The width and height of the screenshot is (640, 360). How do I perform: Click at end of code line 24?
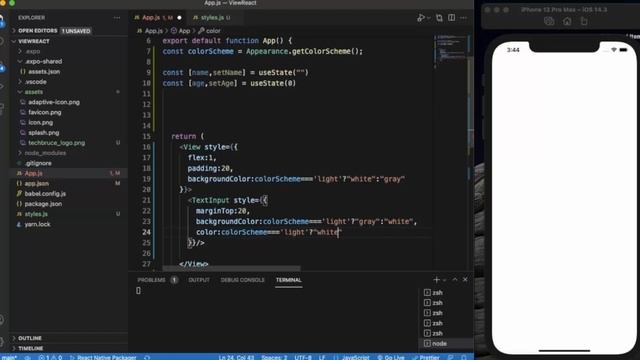coord(342,232)
